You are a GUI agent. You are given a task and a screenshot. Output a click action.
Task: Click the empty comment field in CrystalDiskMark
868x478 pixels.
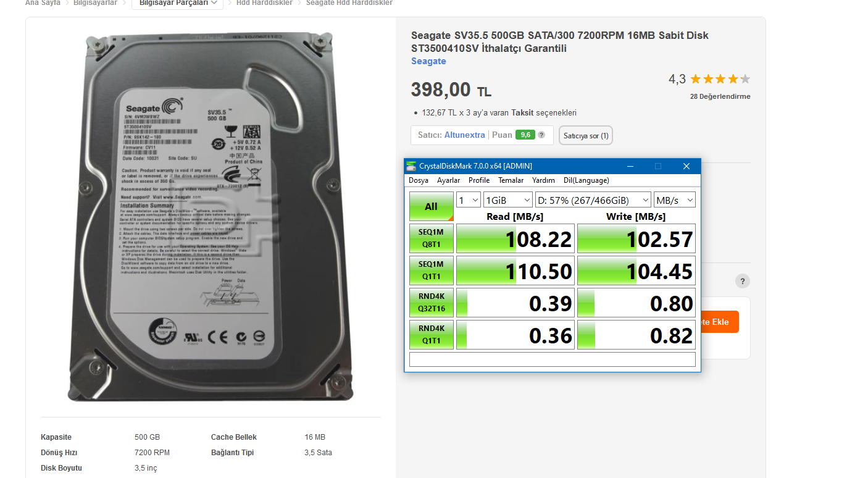tap(553, 359)
